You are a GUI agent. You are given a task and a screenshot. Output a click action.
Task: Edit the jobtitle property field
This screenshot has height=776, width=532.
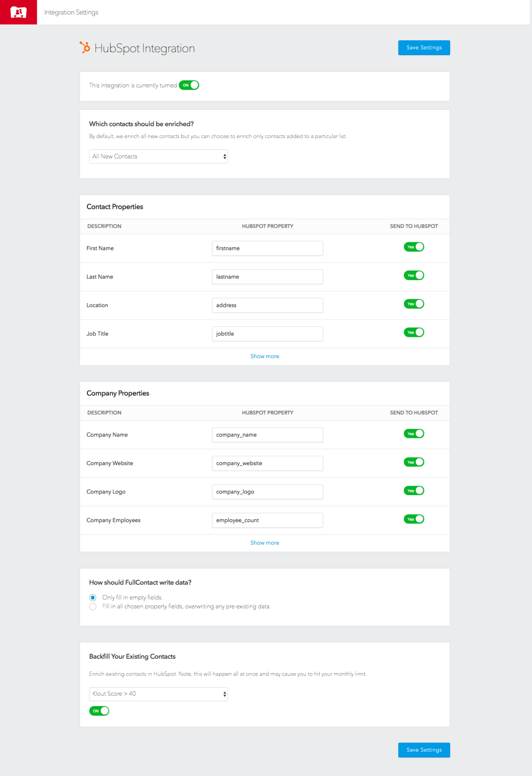coord(268,334)
